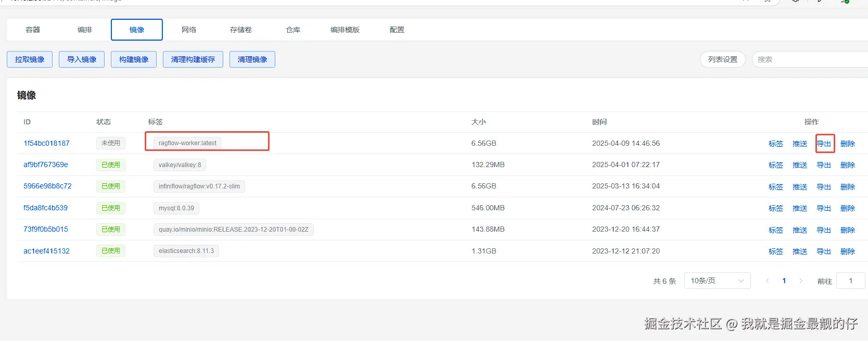Screen dimensions: 868x341
Task: Click 推送 for ragflow-worker:latest row
Action: click(x=800, y=144)
